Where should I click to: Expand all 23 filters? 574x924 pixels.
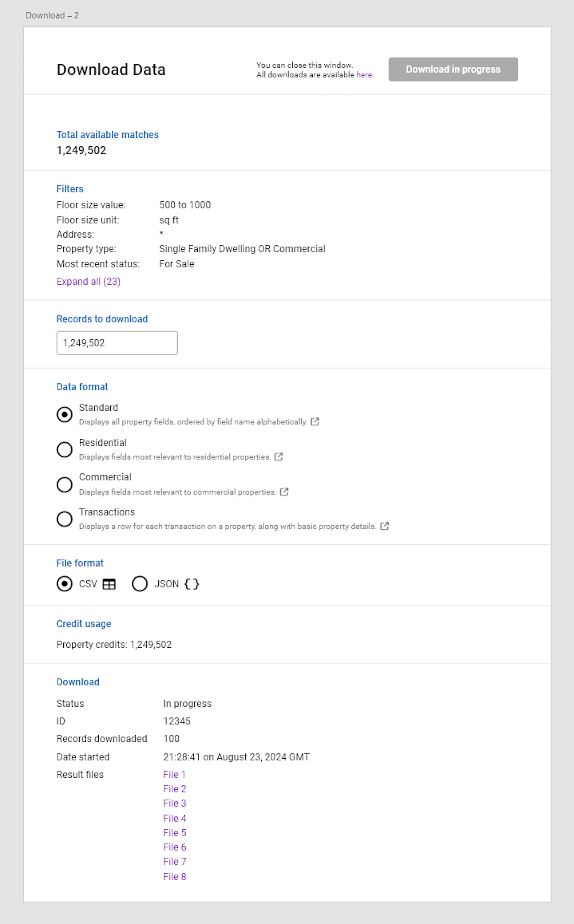coord(88,281)
